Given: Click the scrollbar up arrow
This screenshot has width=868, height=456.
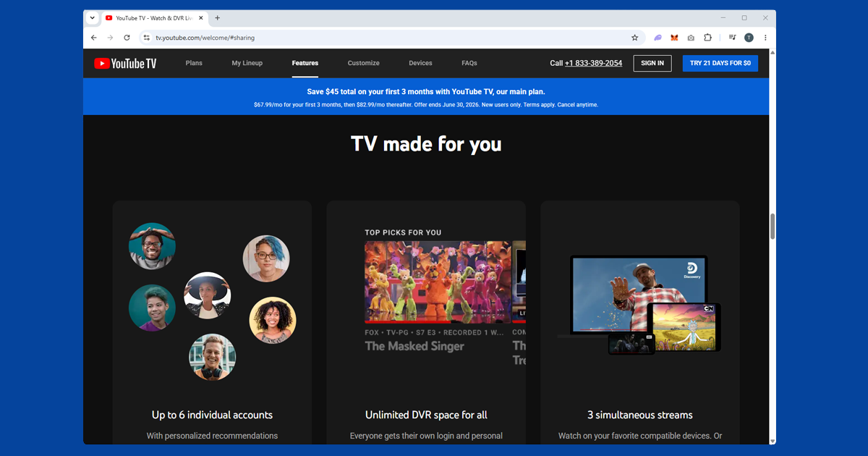Looking at the screenshot, I should point(773,53).
